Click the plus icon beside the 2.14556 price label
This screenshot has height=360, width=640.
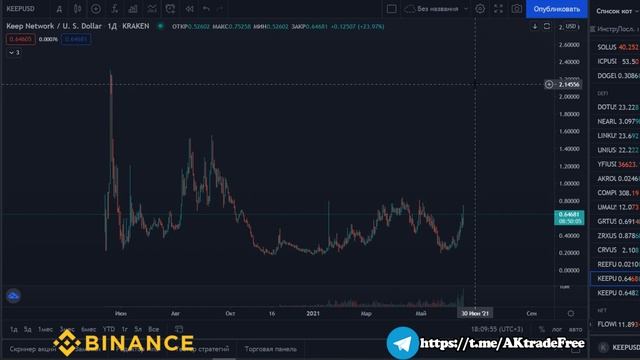click(x=549, y=84)
